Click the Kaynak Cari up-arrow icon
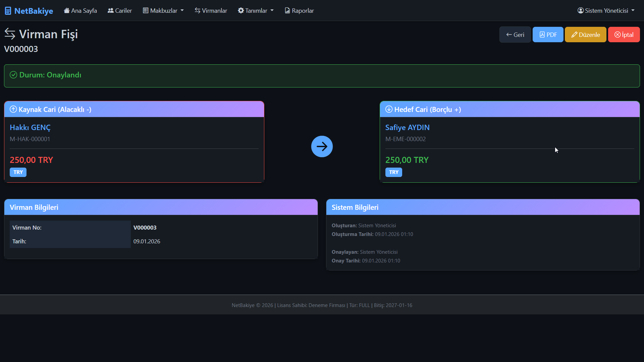The image size is (644, 362). point(13,109)
